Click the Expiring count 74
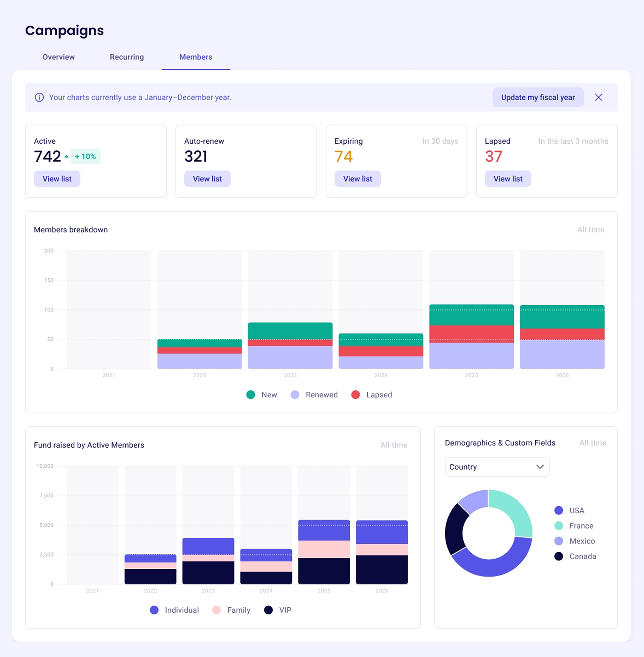 tap(344, 156)
